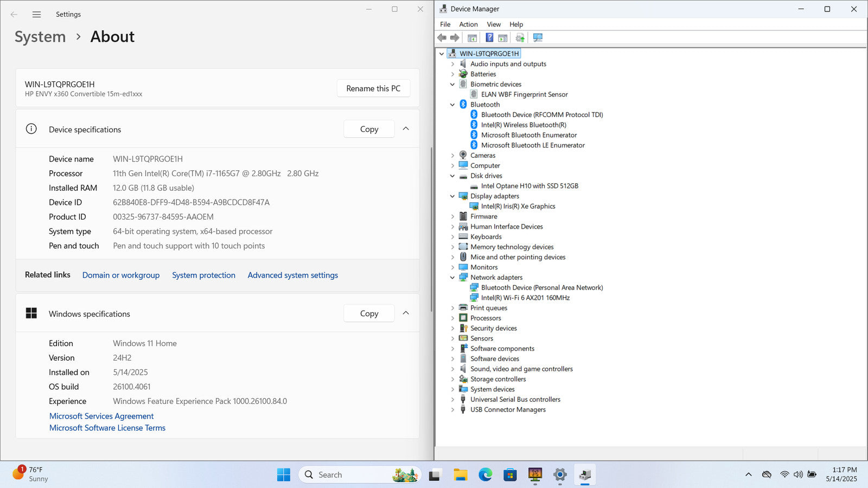Open the View menu in Device Manager
Image resolution: width=868 pixels, height=488 pixels.
click(493, 24)
